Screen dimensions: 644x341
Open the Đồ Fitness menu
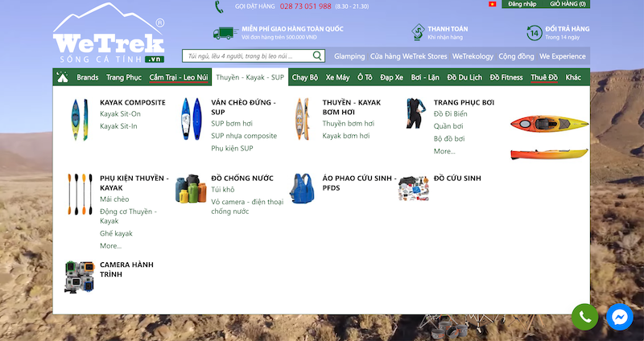[506, 77]
